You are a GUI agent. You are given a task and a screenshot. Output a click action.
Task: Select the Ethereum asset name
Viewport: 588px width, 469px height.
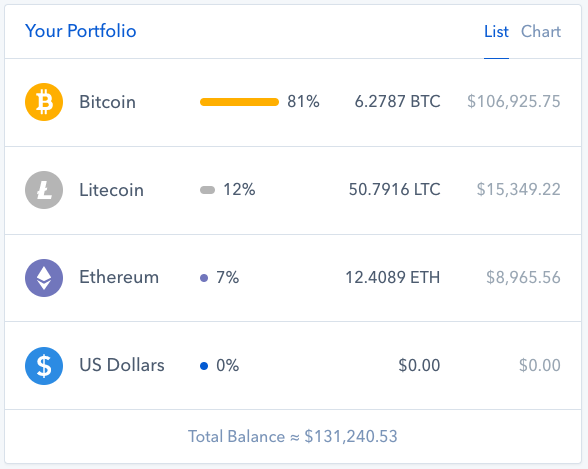[x=119, y=277]
